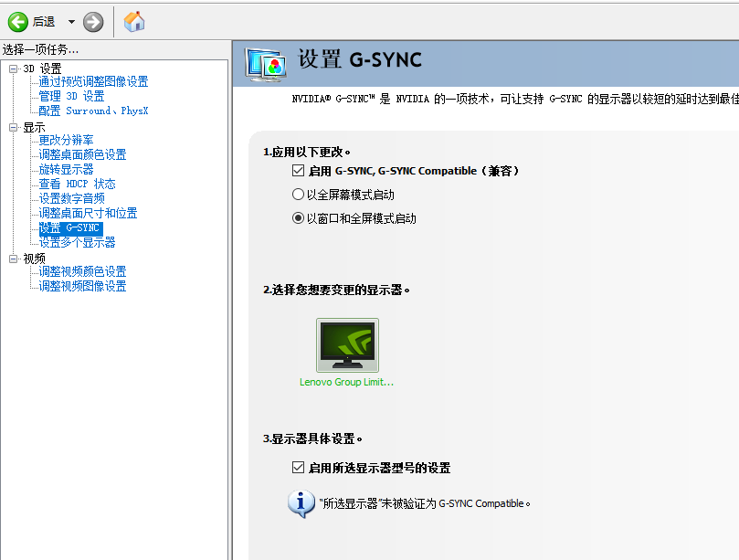
Task: Collapse the 显示 tree node
Action: click(13, 127)
